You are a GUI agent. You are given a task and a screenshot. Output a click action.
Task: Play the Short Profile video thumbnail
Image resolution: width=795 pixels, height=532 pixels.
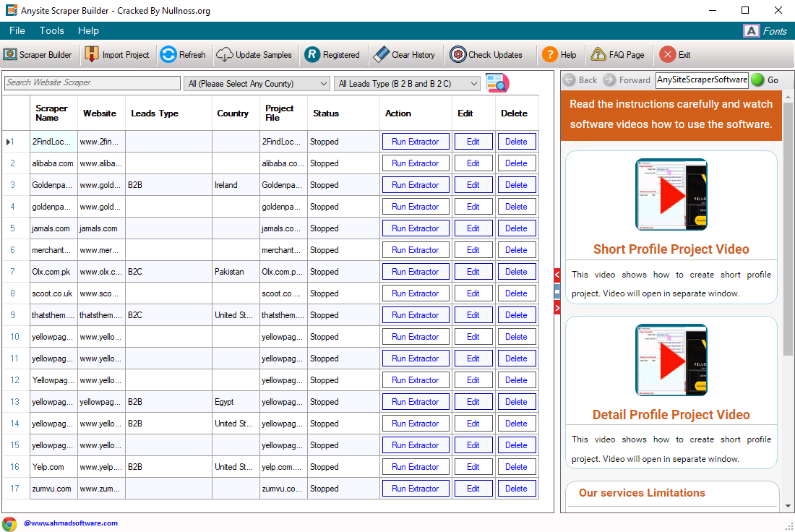point(671,194)
